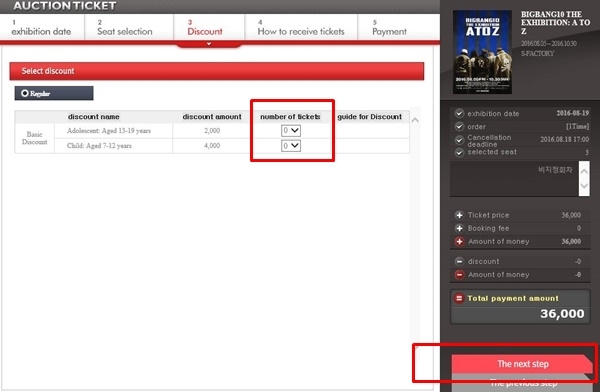The width and height of the screenshot is (600, 392).
Task: Click the order checkmark icon
Action: click(x=459, y=126)
